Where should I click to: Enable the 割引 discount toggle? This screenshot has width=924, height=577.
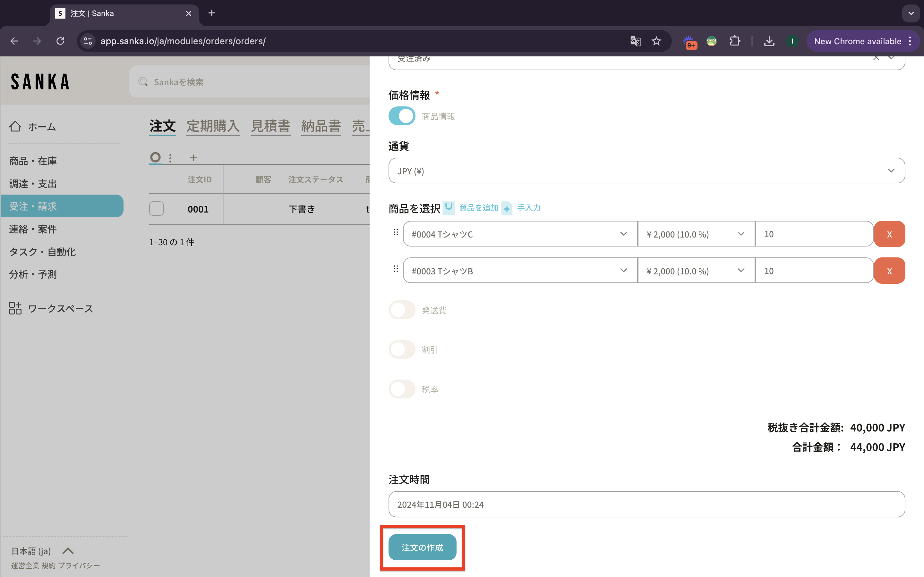402,349
